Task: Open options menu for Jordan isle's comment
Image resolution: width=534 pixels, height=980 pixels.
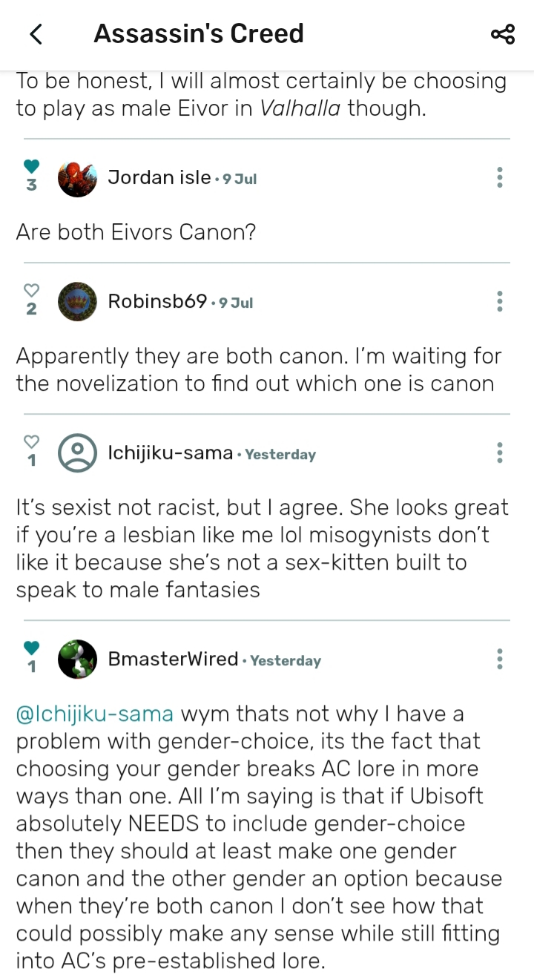Action: (500, 177)
